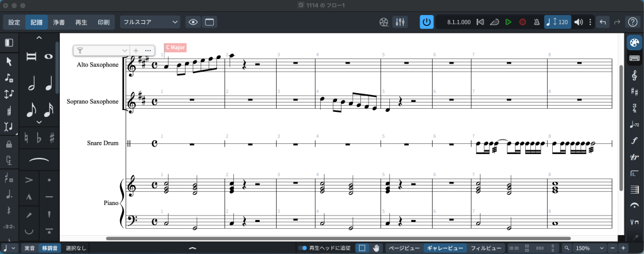This screenshot has height=254, width=644.
Task: Open the keyboard panel icon on right
Action: tap(635, 58)
